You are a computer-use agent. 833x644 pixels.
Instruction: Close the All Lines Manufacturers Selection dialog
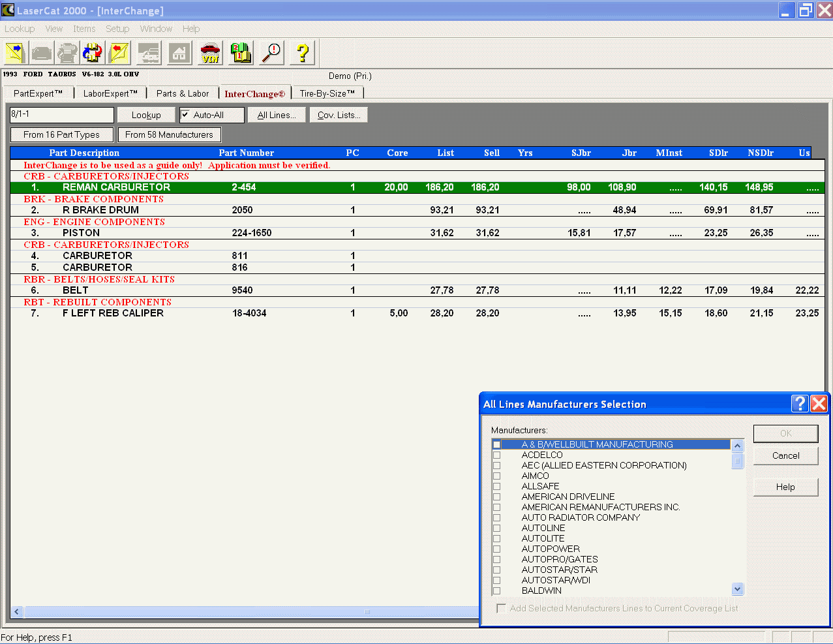pos(819,403)
